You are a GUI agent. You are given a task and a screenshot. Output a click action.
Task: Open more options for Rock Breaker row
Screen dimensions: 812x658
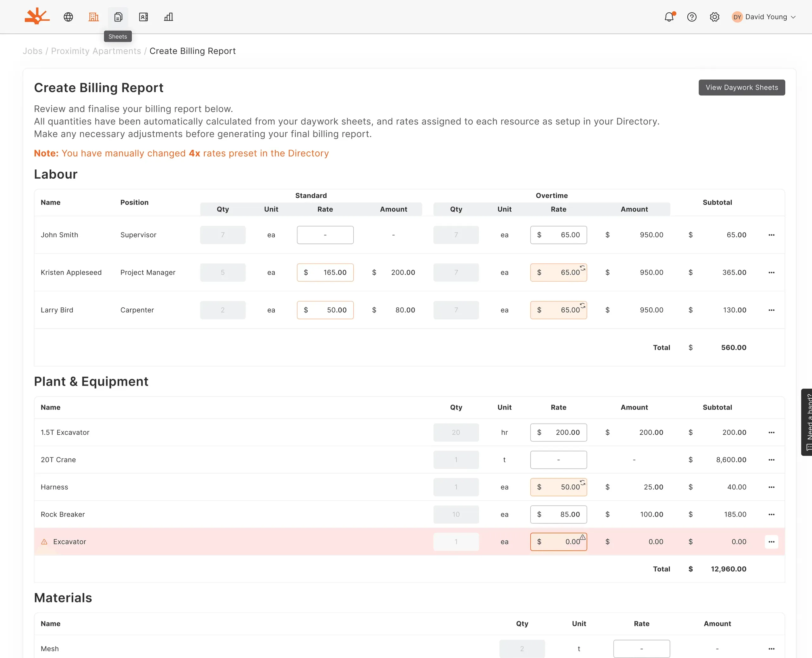[x=771, y=514]
